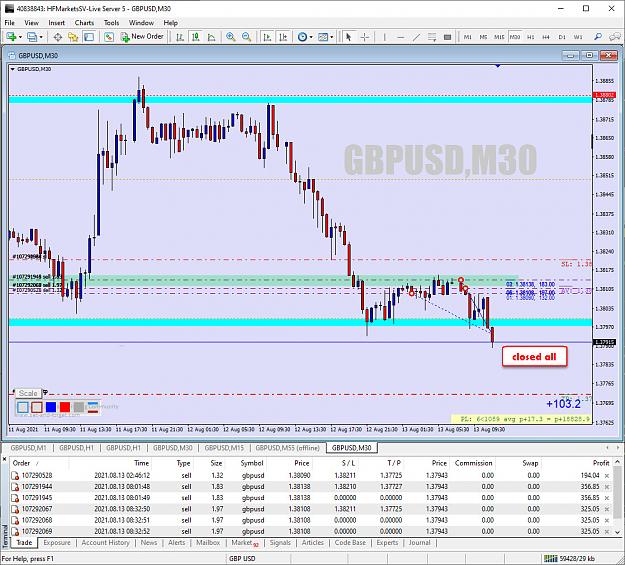
Task: Sort orders by the Time column header
Action: [x=142, y=463]
